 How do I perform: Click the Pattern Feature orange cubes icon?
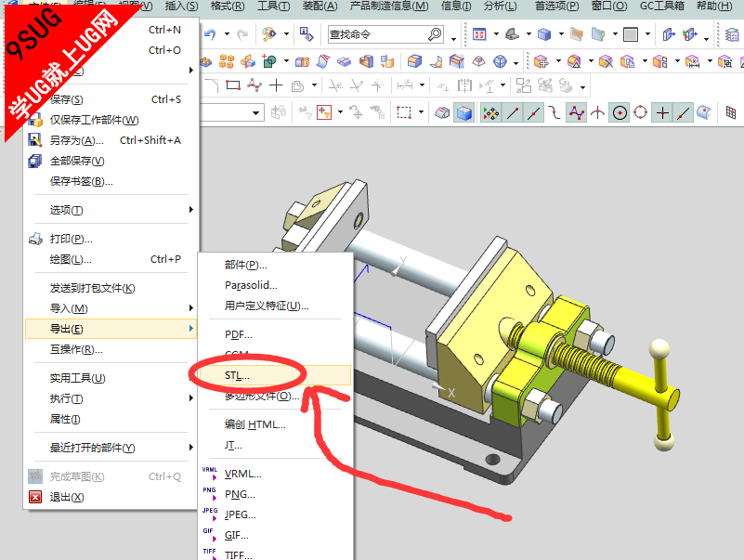227,61
